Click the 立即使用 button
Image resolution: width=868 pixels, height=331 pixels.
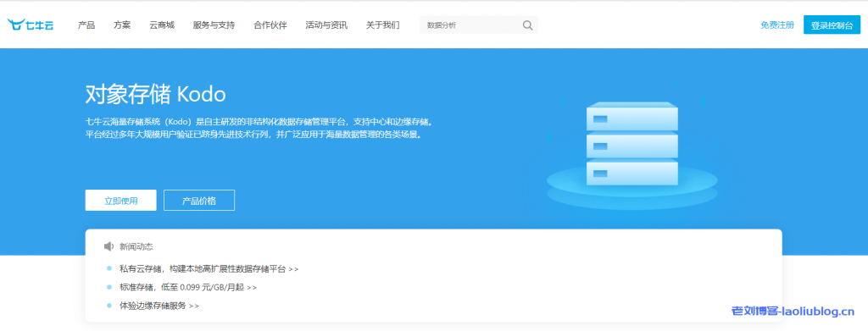(x=120, y=201)
